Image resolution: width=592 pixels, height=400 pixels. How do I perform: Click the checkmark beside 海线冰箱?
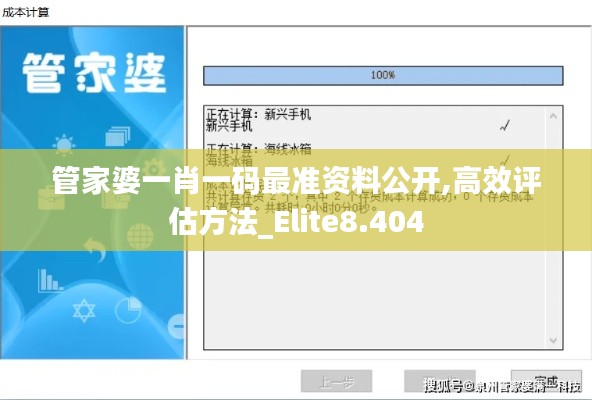click(x=505, y=159)
